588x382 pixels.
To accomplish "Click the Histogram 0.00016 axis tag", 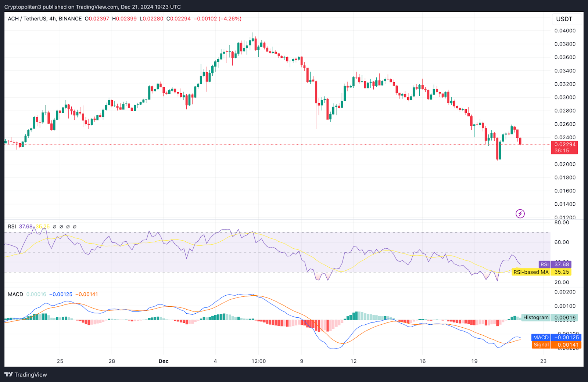I will 549,318.
